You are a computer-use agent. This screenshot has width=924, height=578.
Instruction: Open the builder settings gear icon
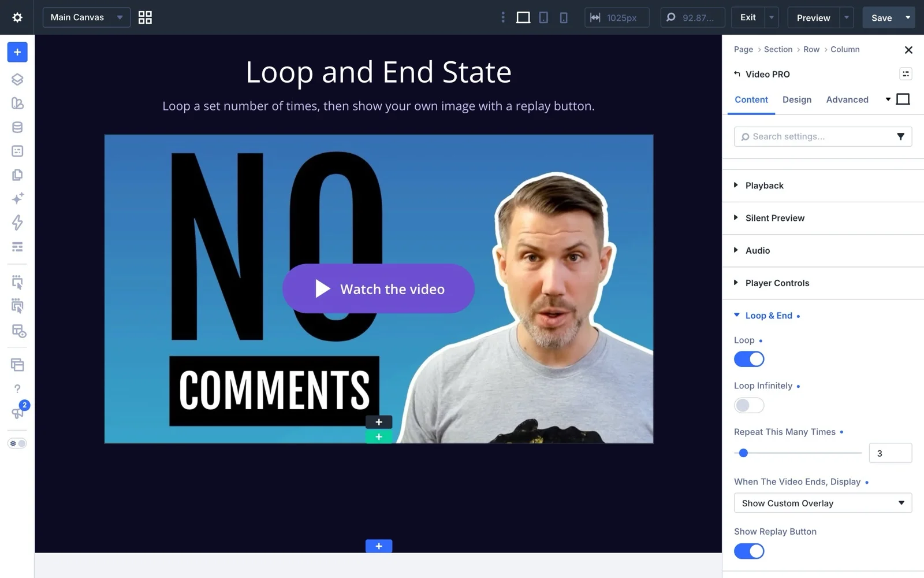tap(17, 17)
